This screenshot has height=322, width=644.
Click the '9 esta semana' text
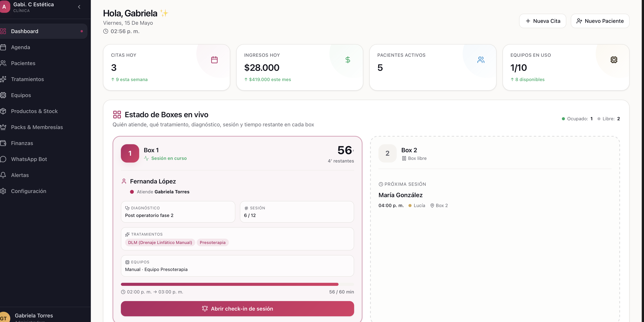click(132, 80)
